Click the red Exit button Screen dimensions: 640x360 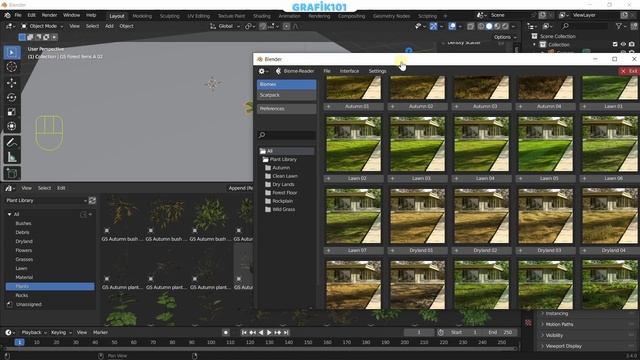[x=629, y=71]
